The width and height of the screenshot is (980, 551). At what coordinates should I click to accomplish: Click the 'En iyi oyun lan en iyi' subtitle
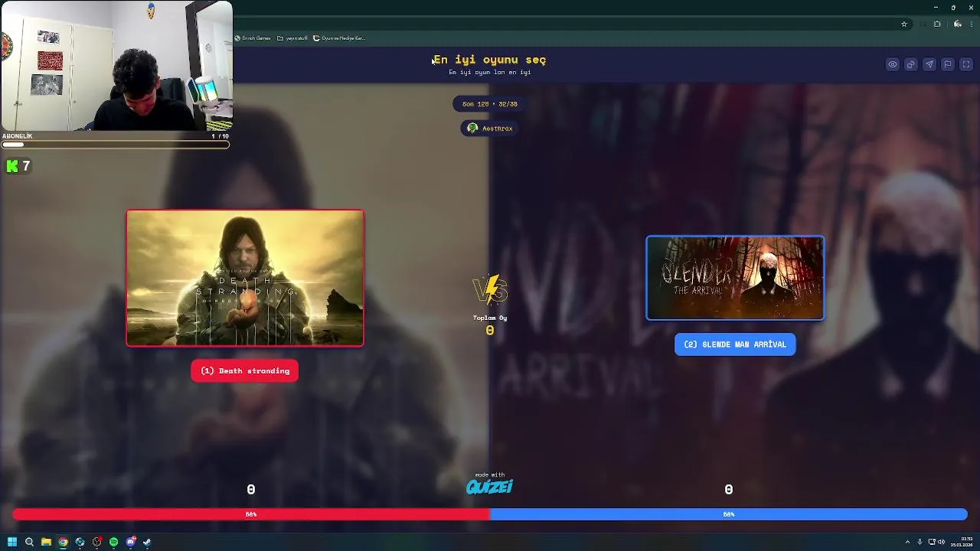490,72
